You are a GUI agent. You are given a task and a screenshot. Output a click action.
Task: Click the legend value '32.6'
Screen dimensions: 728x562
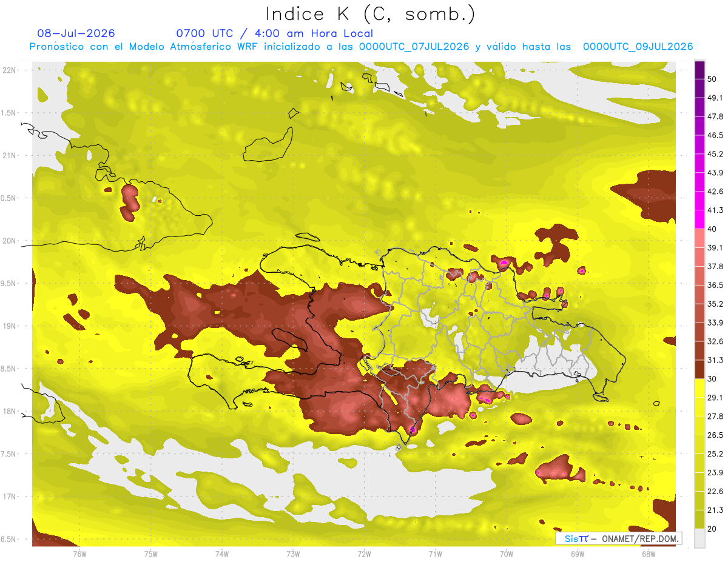point(715,341)
